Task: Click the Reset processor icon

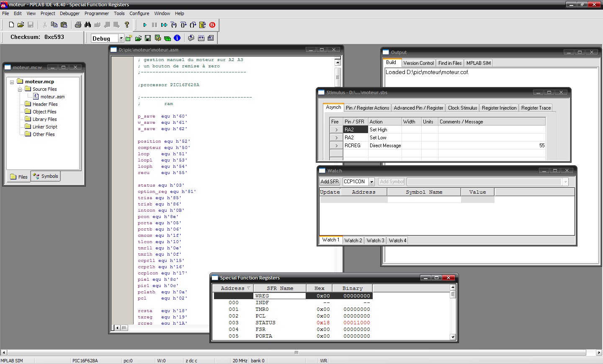Action: point(203,25)
